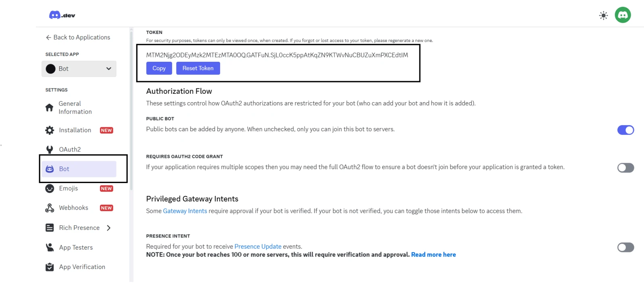Click the App Verification clipboard icon
Screen dimensions: 644x288
click(50, 267)
